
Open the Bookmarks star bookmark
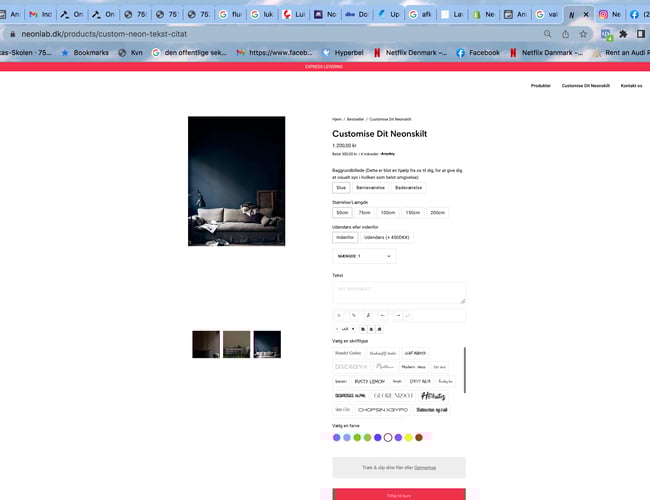point(85,53)
